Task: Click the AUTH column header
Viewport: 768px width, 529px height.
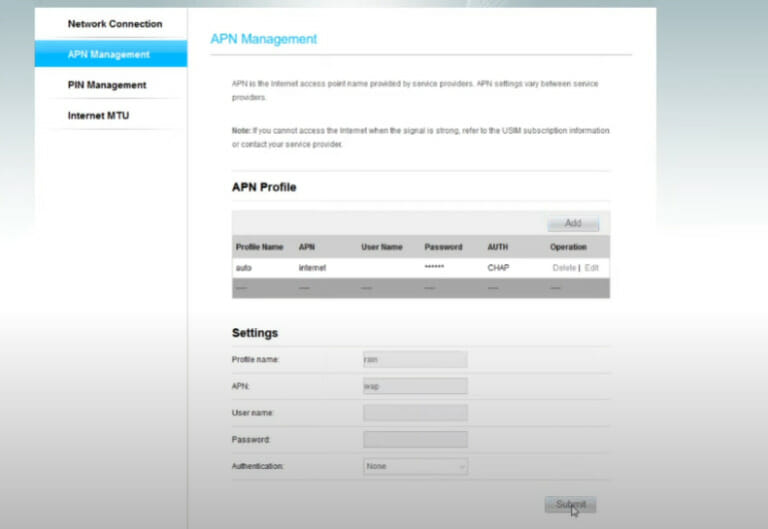Action: click(x=498, y=247)
